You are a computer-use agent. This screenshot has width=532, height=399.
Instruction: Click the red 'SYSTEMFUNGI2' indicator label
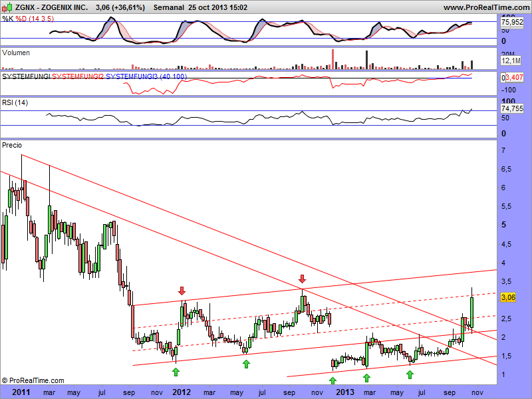(x=78, y=76)
